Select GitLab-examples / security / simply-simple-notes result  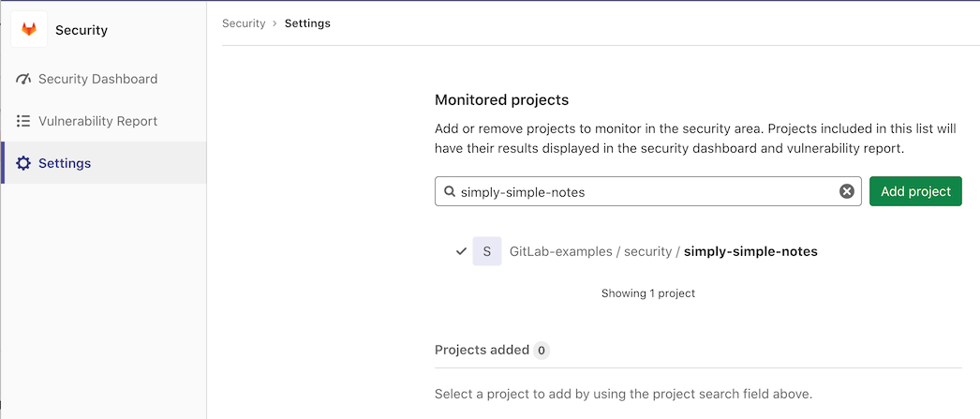[663, 251]
